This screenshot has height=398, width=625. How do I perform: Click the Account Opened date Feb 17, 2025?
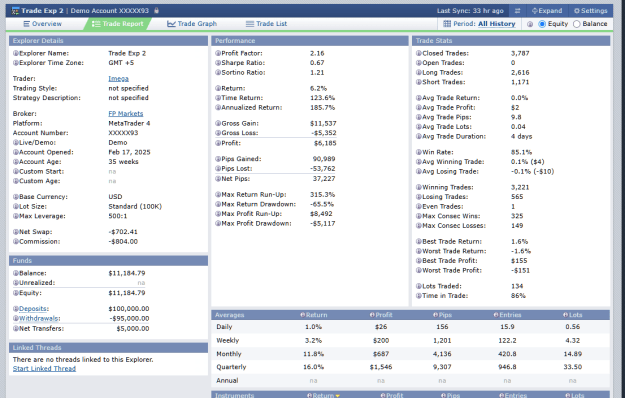(130, 152)
